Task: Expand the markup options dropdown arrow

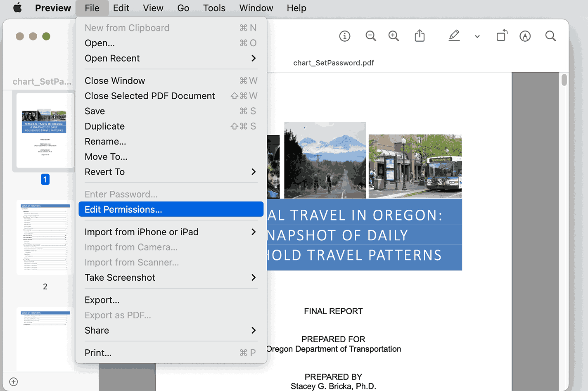Action: click(477, 36)
